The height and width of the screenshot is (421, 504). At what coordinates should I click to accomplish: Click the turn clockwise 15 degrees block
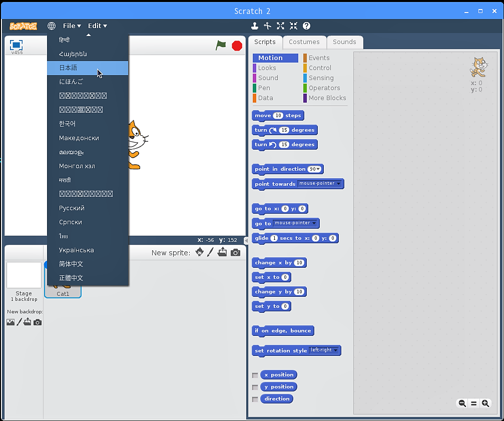coord(285,130)
